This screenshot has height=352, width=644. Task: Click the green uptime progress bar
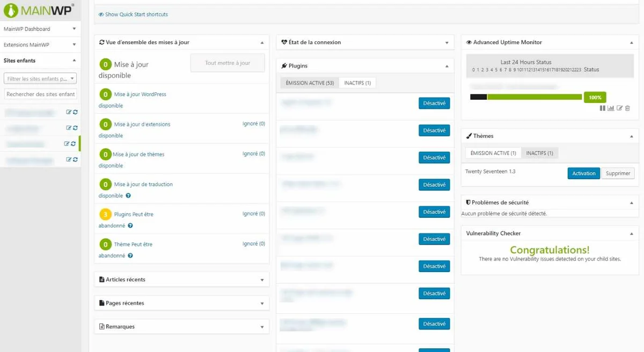pyautogui.click(x=534, y=97)
